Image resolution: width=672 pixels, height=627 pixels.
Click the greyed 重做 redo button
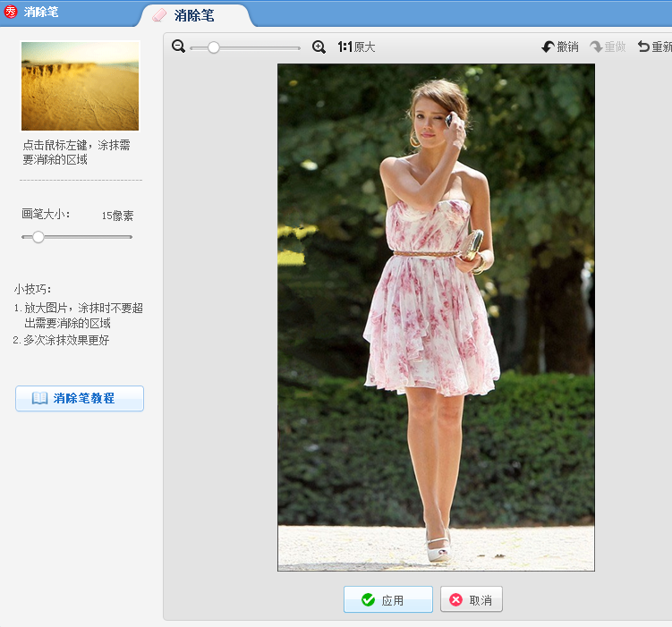(608, 47)
